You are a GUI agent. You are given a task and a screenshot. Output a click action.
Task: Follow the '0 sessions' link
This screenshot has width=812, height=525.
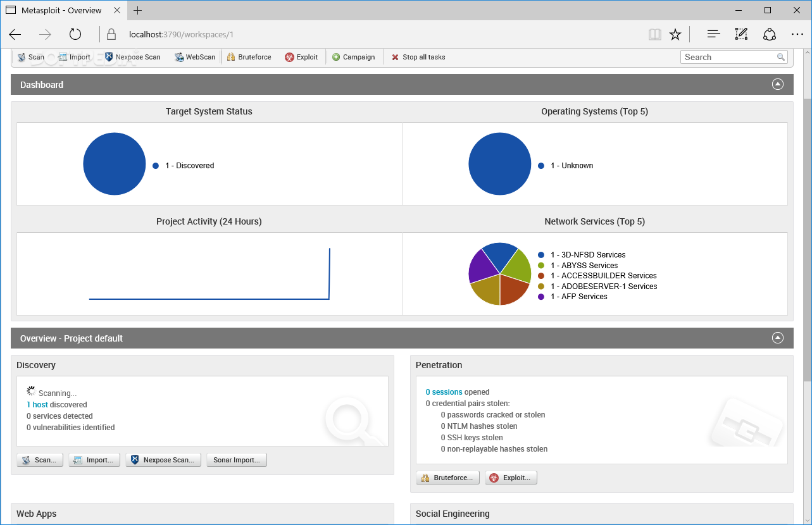pyautogui.click(x=444, y=392)
